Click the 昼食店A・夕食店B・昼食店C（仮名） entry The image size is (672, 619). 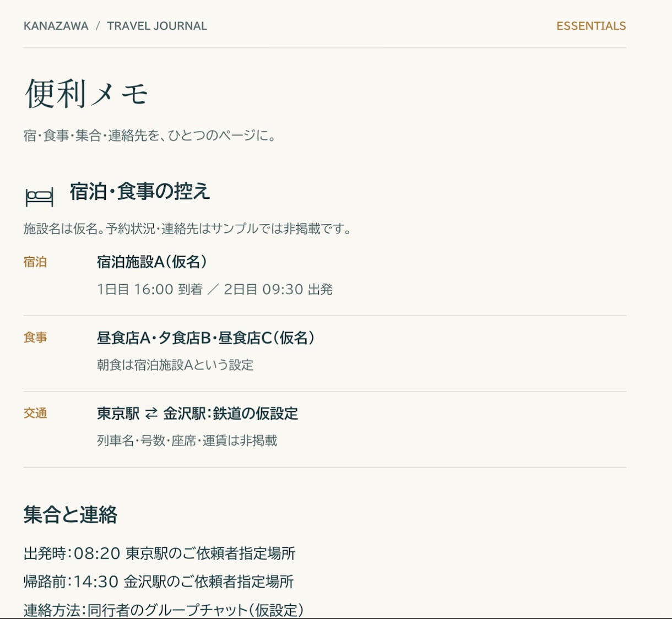[206, 338]
